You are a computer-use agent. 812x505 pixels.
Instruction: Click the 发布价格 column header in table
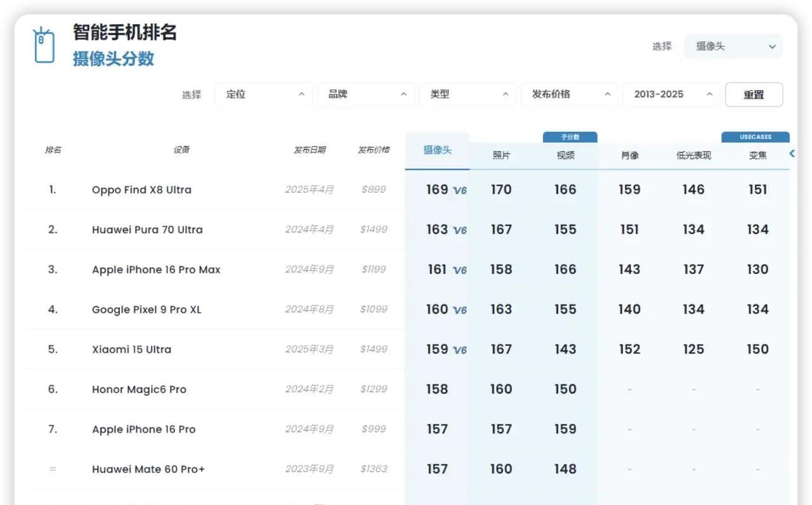[x=374, y=150]
